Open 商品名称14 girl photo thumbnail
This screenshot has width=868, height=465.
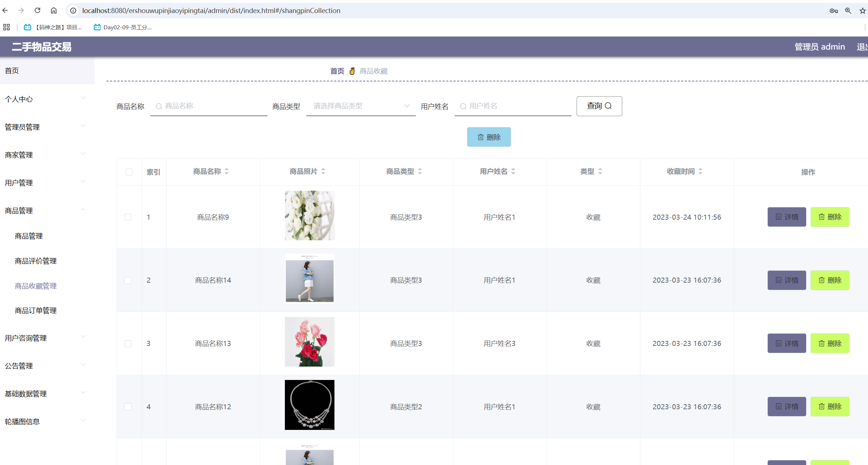click(x=309, y=278)
